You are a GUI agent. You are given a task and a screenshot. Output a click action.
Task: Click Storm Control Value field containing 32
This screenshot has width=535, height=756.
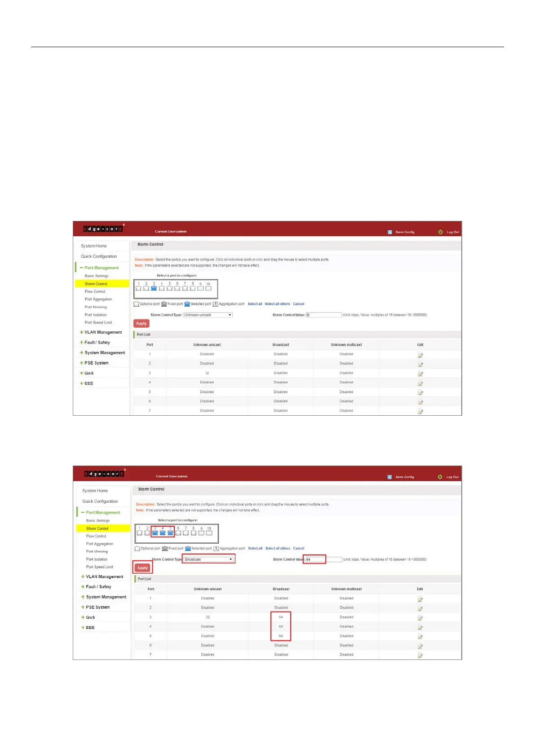click(323, 315)
